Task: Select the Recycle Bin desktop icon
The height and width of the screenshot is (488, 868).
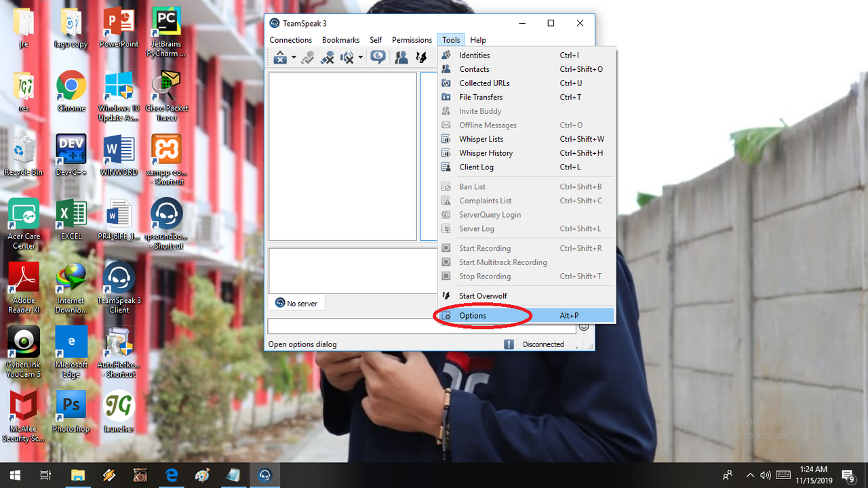Action: [x=24, y=156]
